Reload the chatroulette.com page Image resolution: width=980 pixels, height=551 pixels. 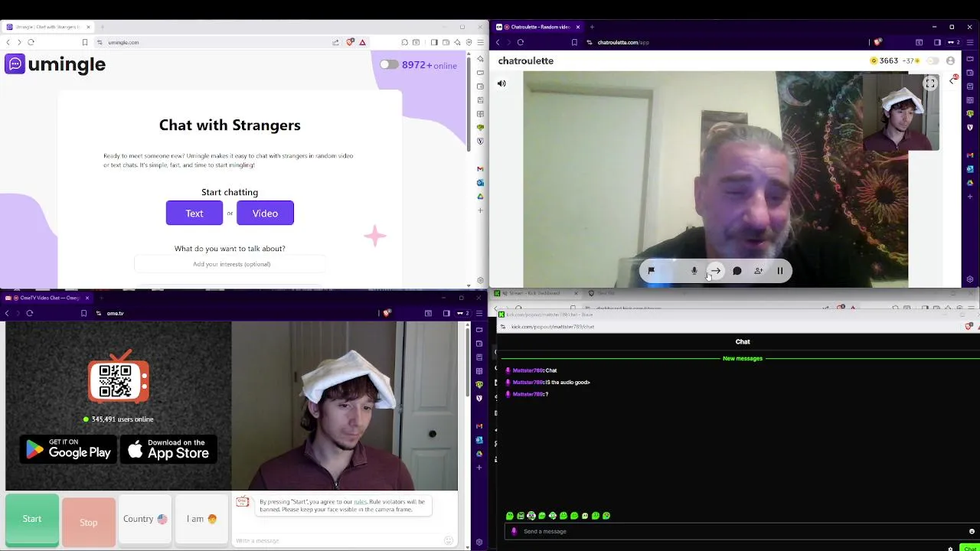[x=521, y=42]
